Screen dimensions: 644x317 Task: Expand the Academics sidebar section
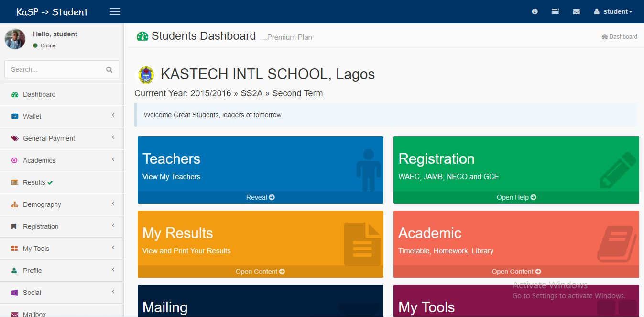(39, 160)
